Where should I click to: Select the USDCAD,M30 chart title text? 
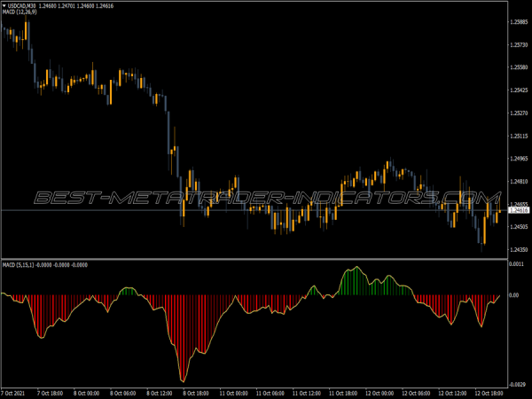(x=21, y=6)
